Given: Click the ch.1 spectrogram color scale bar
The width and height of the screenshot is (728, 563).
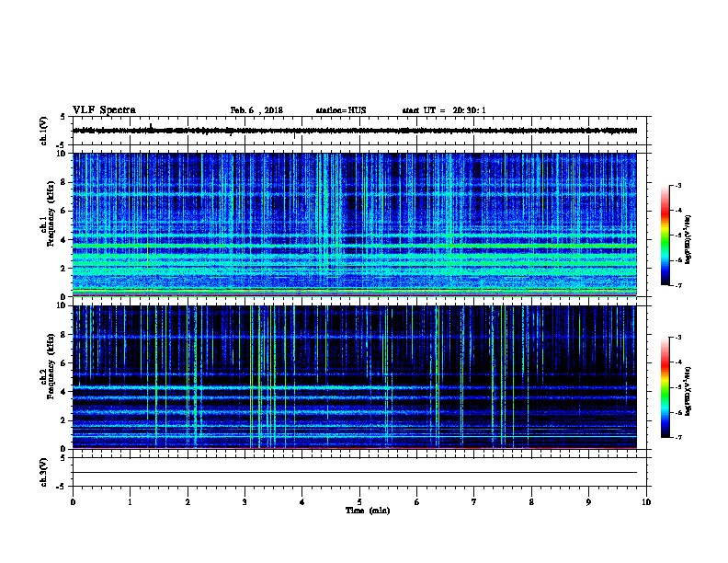Looking at the screenshot, I should 665,236.
